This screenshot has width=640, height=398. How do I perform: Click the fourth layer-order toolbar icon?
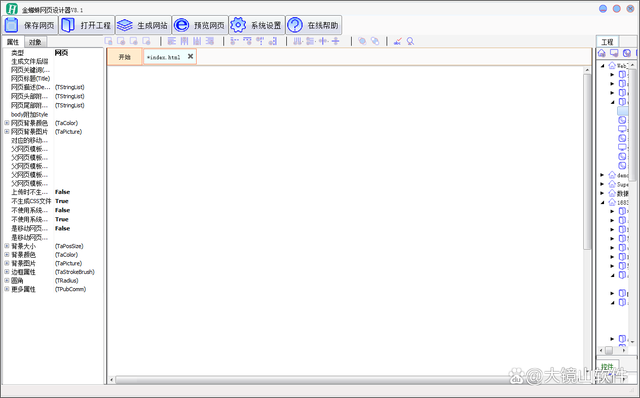pos(146,41)
